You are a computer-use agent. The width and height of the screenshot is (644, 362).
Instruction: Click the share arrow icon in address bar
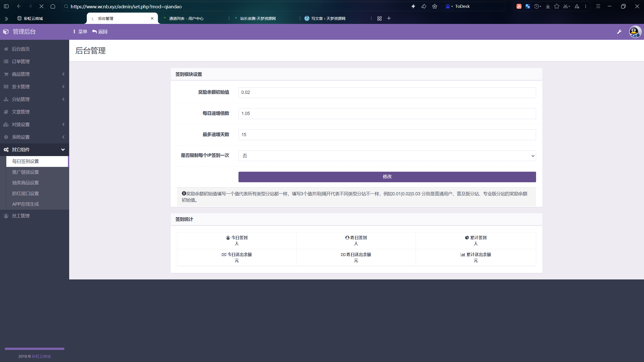click(x=424, y=6)
